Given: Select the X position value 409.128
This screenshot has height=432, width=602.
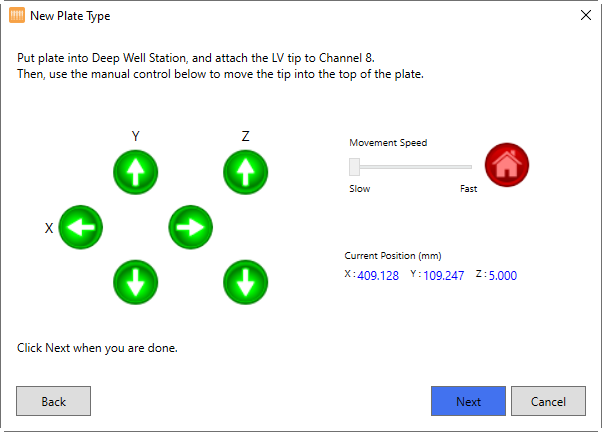Looking at the screenshot, I should pos(378,276).
